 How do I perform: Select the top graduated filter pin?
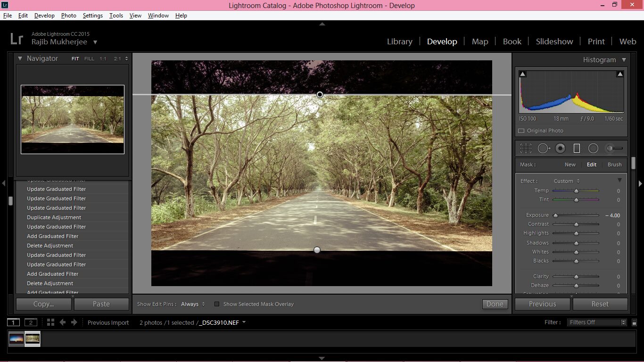point(320,95)
